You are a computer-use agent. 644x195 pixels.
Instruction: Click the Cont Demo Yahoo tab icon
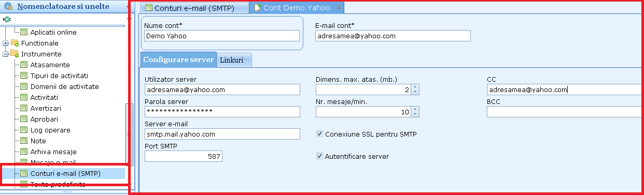[258, 8]
